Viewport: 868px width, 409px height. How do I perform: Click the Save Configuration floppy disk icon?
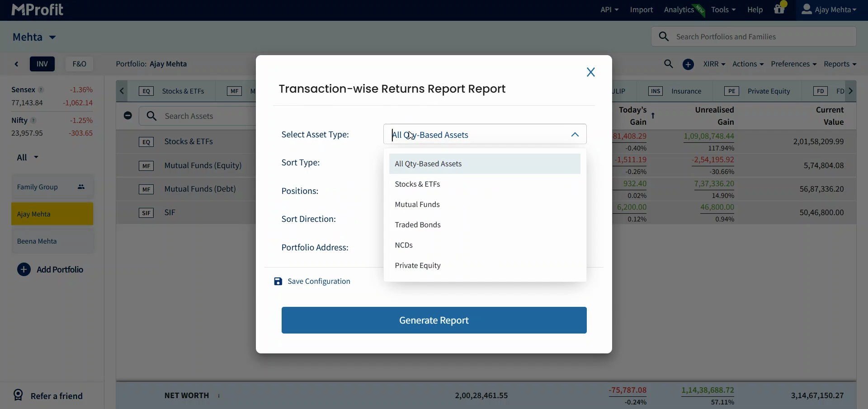tap(278, 282)
